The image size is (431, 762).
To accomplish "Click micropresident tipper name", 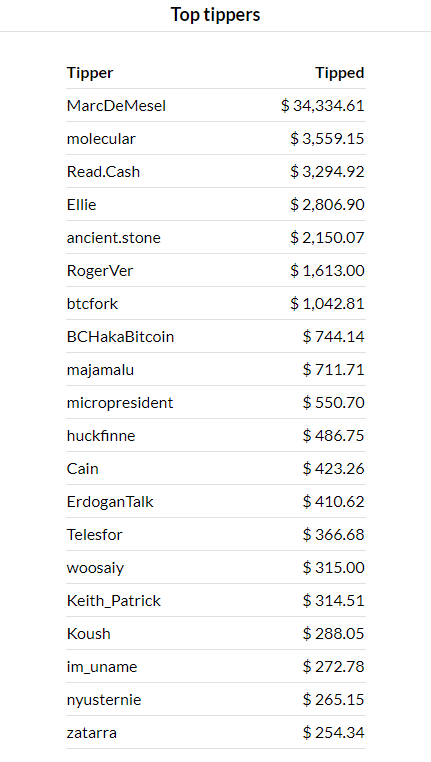I will [x=120, y=403].
